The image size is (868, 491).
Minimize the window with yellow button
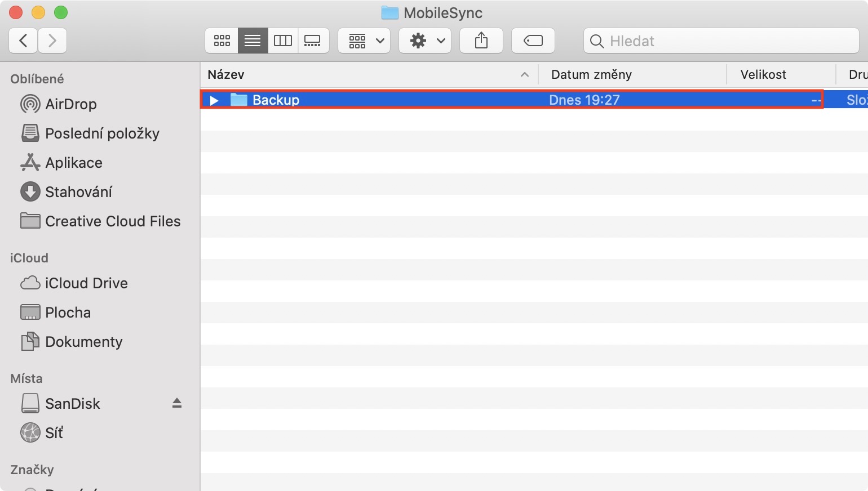38,12
